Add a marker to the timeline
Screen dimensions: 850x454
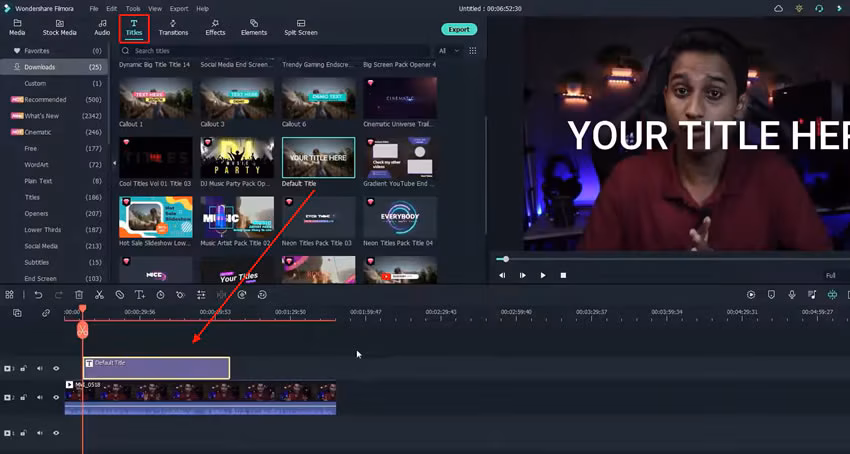[x=771, y=295]
